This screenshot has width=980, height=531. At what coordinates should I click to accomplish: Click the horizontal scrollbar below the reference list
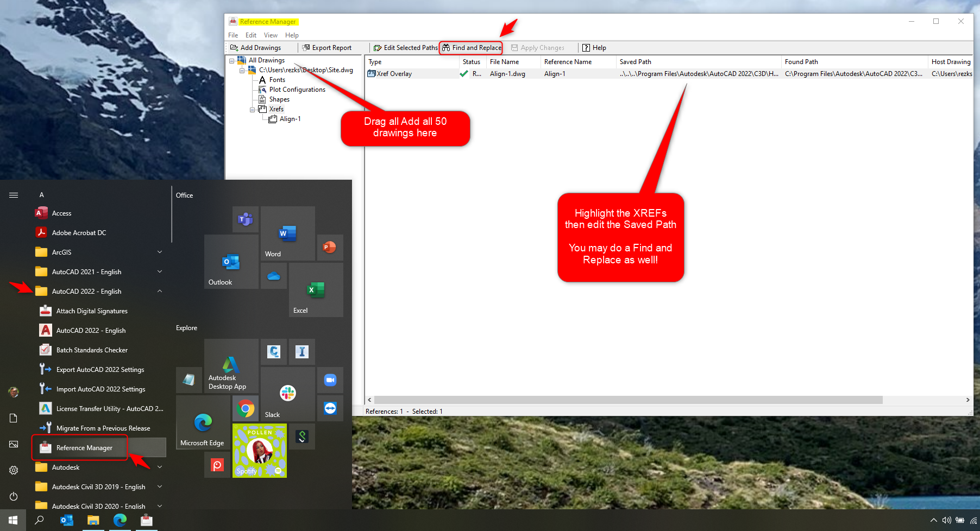625,400
